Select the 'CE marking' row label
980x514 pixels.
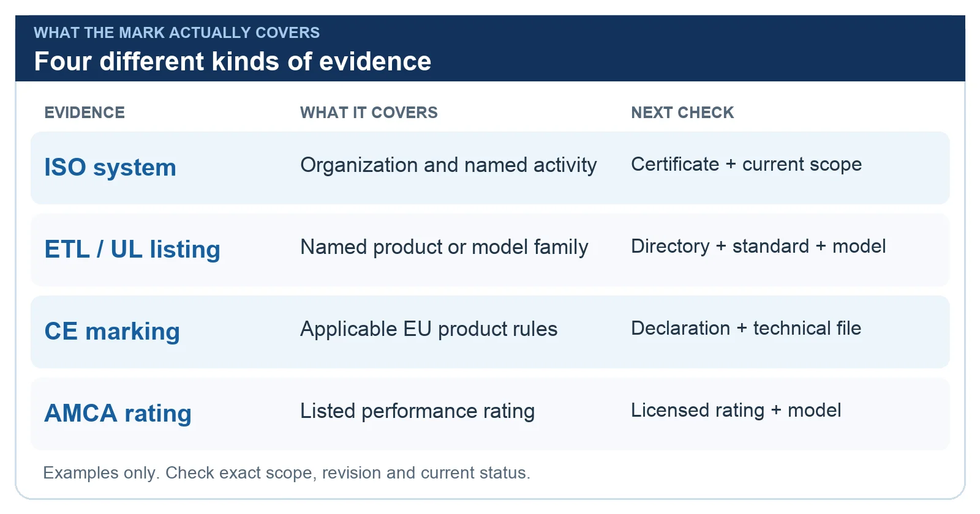[112, 331]
